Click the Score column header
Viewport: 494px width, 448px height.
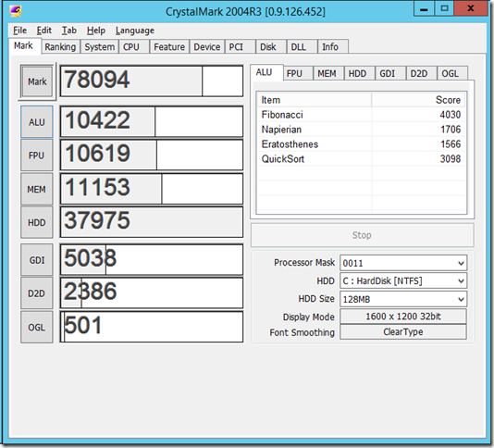tap(418, 100)
